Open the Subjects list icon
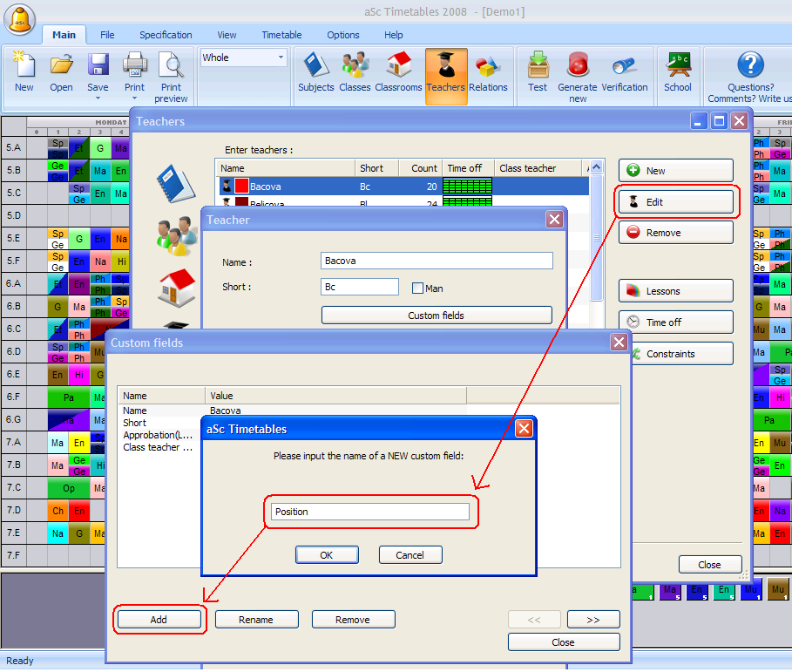The width and height of the screenshot is (792, 672). (315, 66)
